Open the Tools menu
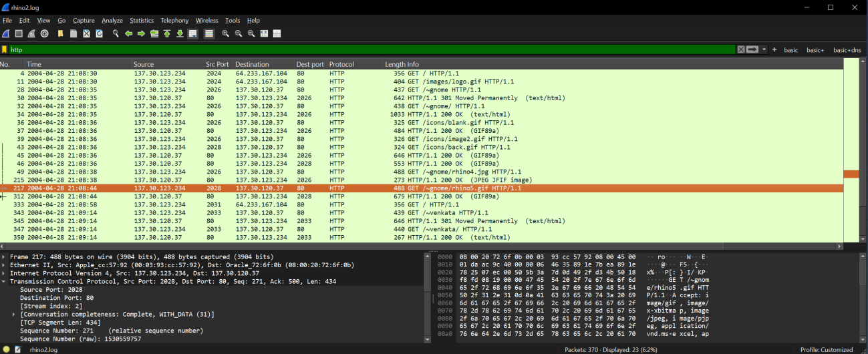Image resolution: width=868 pixels, height=354 pixels. coord(233,21)
